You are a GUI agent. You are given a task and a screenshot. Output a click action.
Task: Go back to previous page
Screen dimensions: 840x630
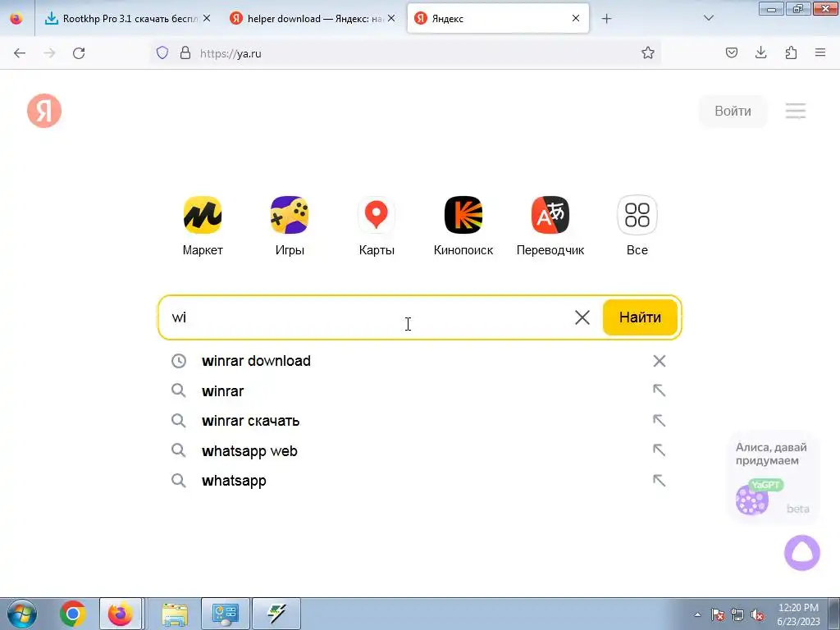click(20, 53)
